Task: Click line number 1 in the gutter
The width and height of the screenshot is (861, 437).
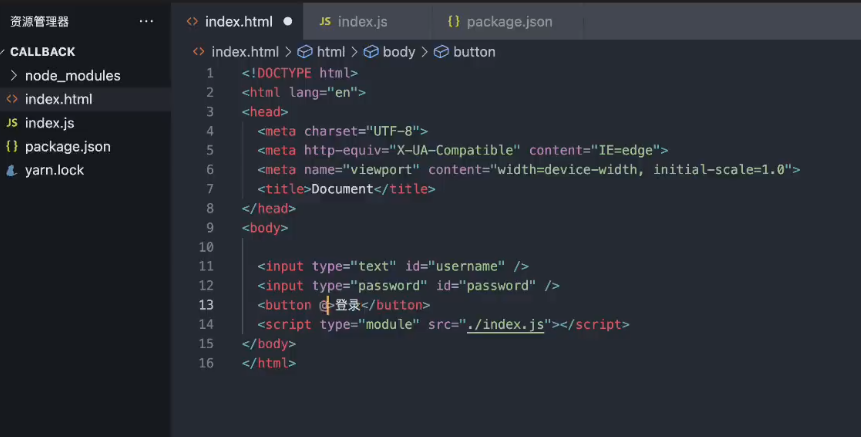Action: (210, 73)
